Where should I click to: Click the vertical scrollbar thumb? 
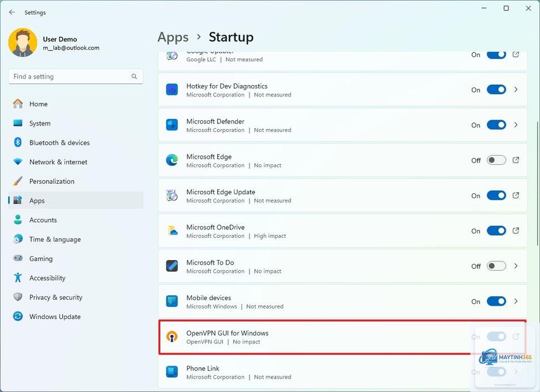[x=537, y=183]
